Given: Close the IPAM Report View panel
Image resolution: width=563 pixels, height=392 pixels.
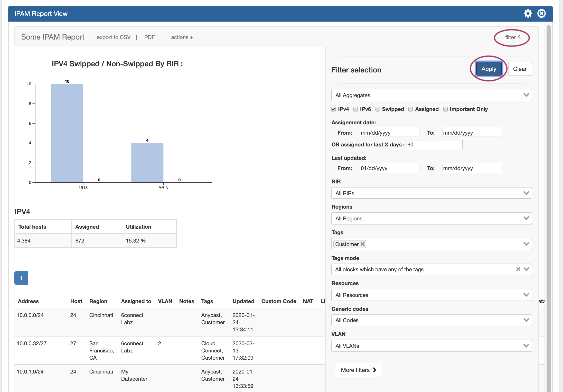Looking at the screenshot, I should pyautogui.click(x=541, y=13).
